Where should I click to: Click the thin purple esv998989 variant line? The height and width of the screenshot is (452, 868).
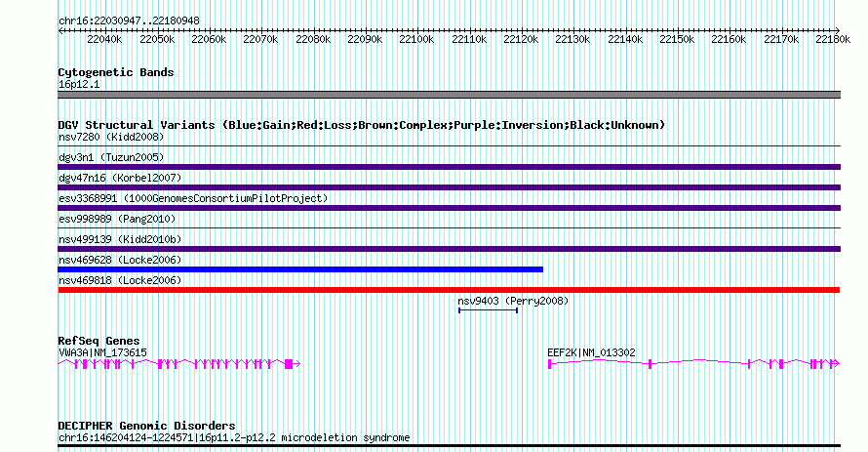pyautogui.click(x=449, y=228)
